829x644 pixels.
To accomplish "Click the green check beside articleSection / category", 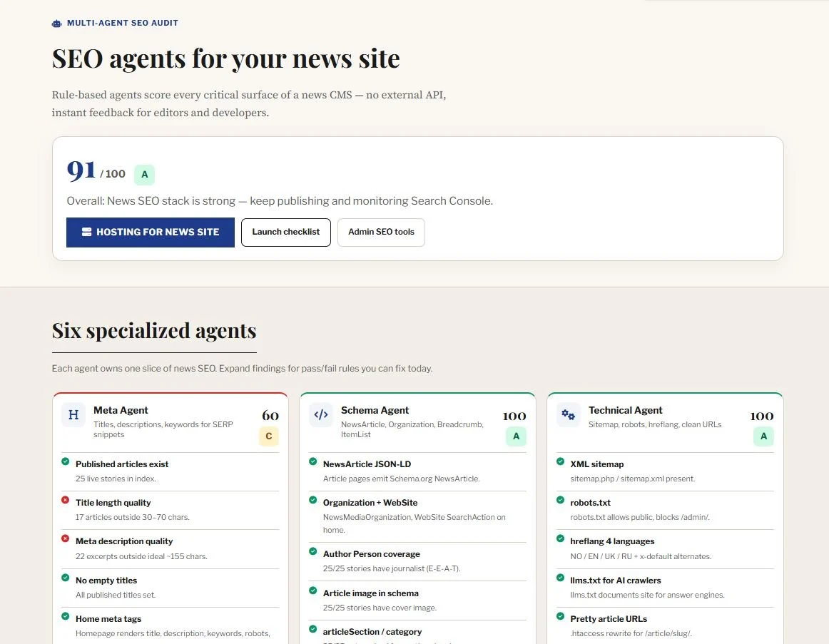I will 313,629.
